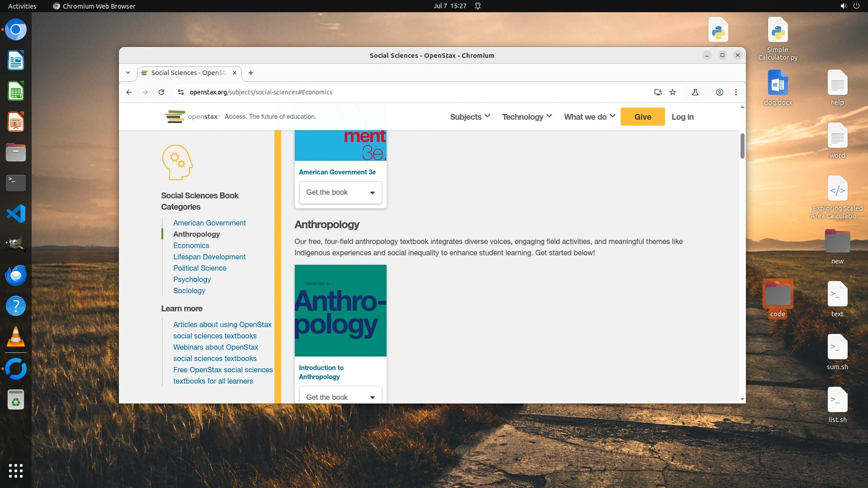This screenshot has width=868, height=488.
Task: Click the Anthropology book cover thumbnail
Action: tap(340, 310)
